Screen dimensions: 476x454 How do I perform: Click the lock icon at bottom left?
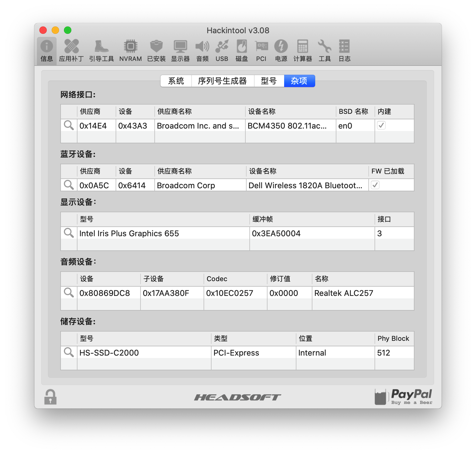(50, 397)
